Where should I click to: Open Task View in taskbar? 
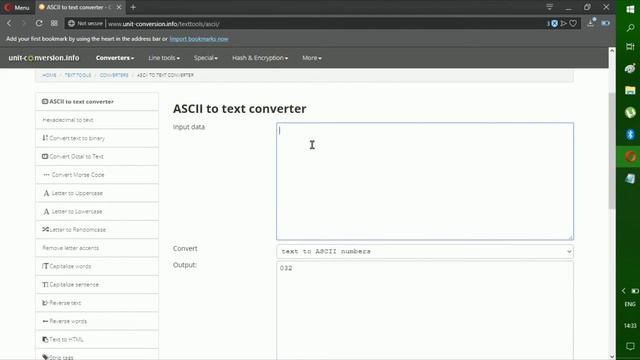pos(630,47)
